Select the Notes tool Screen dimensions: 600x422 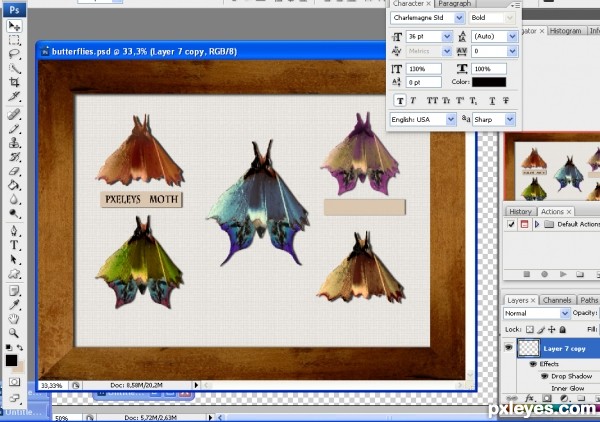(14, 291)
